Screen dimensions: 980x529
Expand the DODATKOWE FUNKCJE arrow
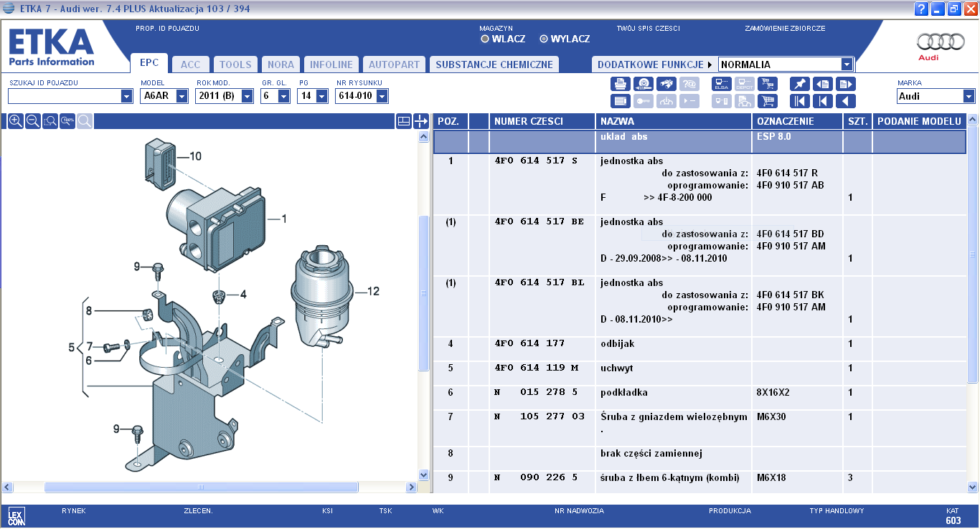tap(710, 65)
